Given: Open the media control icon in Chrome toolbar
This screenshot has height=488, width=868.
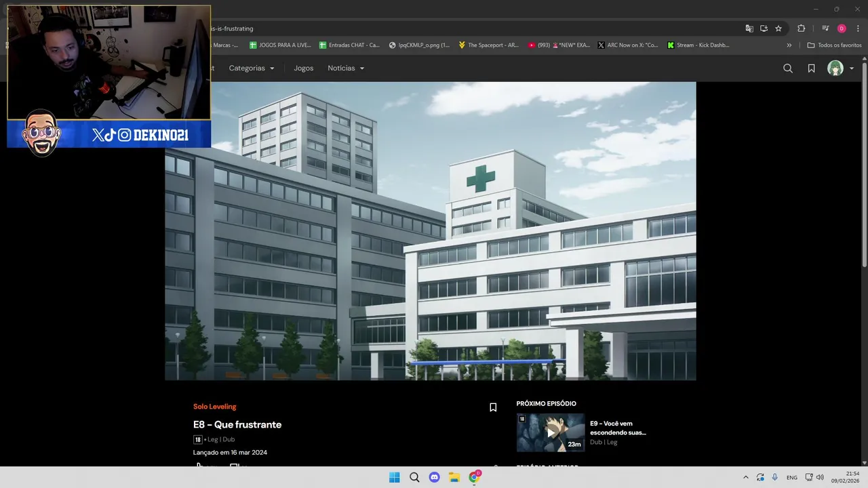Looking at the screenshot, I should (825, 28).
